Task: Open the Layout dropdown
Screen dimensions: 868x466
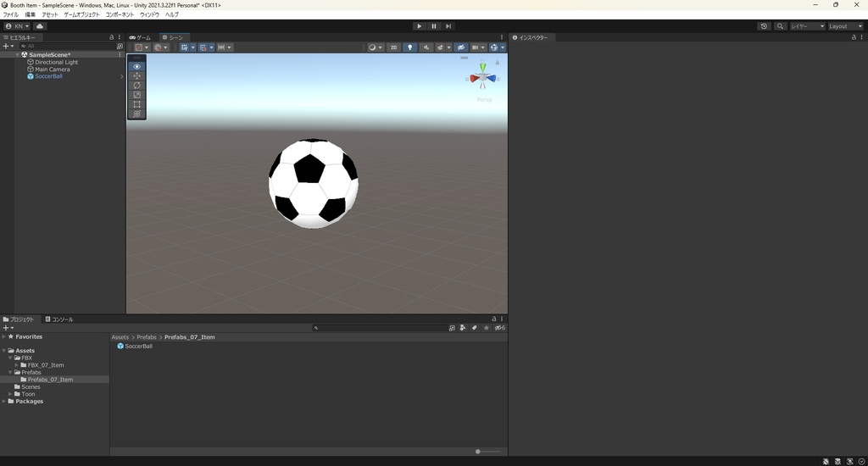Action: (x=845, y=26)
